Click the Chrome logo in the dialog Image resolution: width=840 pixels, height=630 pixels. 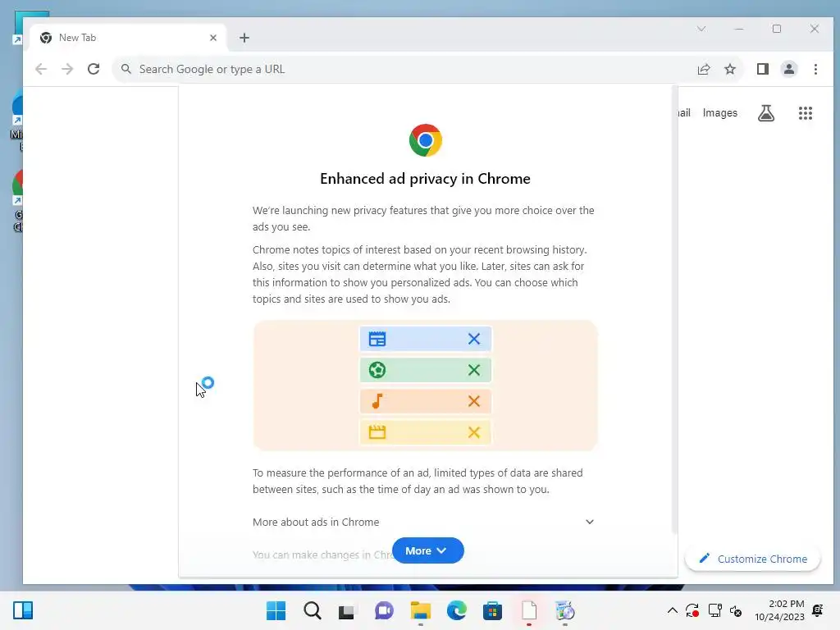point(426,140)
